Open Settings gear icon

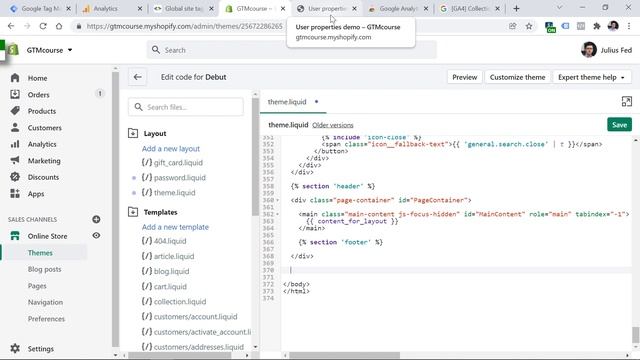click(15, 349)
